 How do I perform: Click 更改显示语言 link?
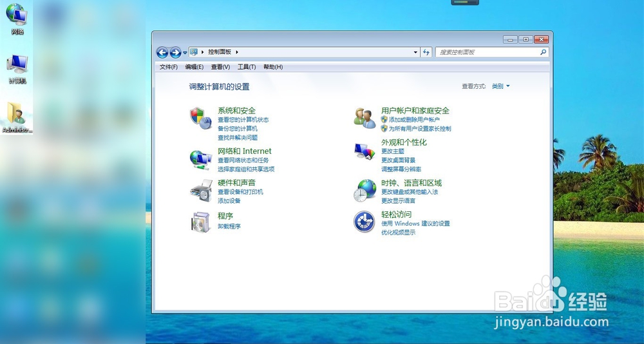399,201
